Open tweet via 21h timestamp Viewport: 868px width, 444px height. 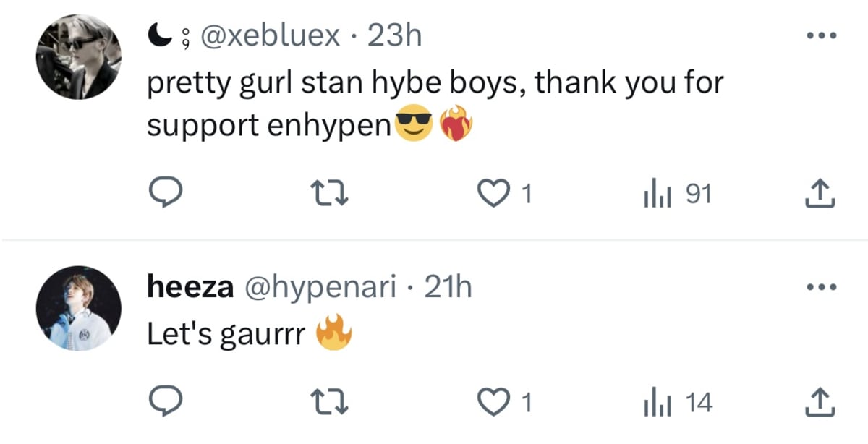pos(447,288)
